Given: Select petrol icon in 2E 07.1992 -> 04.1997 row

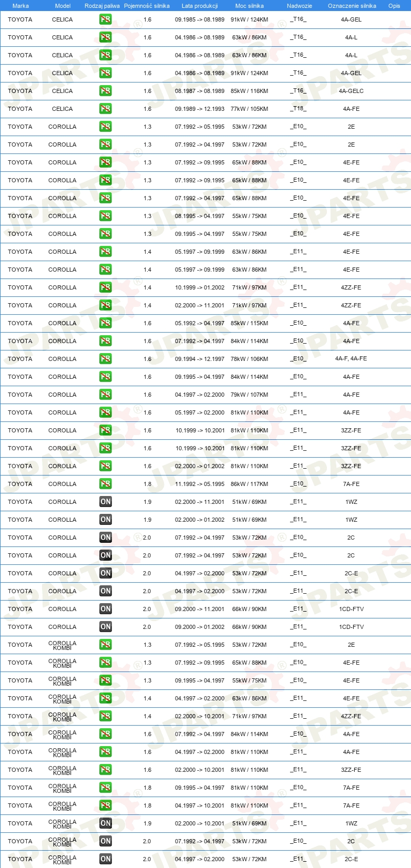Looking at the screenshot, I should point(106,144).
